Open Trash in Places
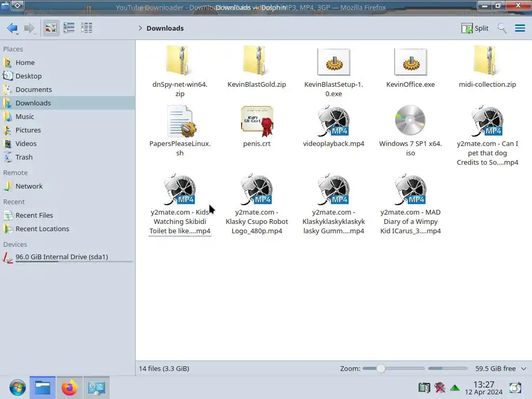The image size is (532, 399). tap(68, 157)
